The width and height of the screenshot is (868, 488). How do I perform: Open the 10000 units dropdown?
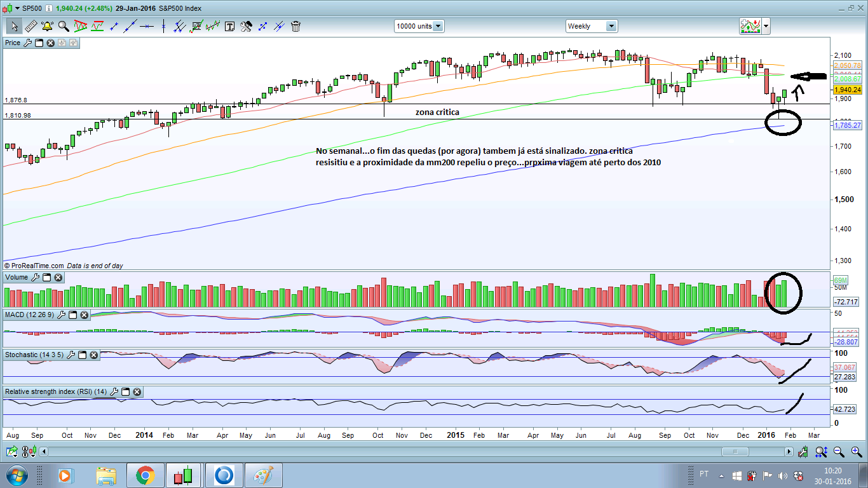point(419,26)
